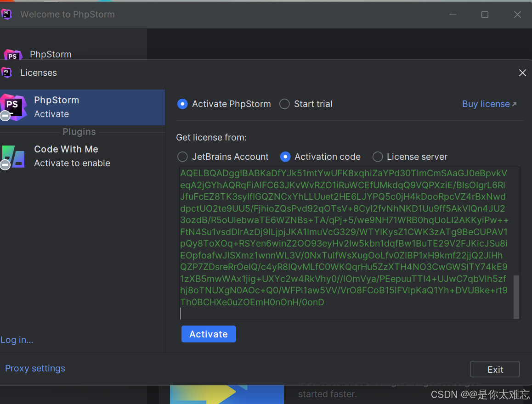Viewport: 532px width, 404px height.
Task: Click the activation code scrollbar thumb
Action: pyautogui.click(x=516, y=297)
